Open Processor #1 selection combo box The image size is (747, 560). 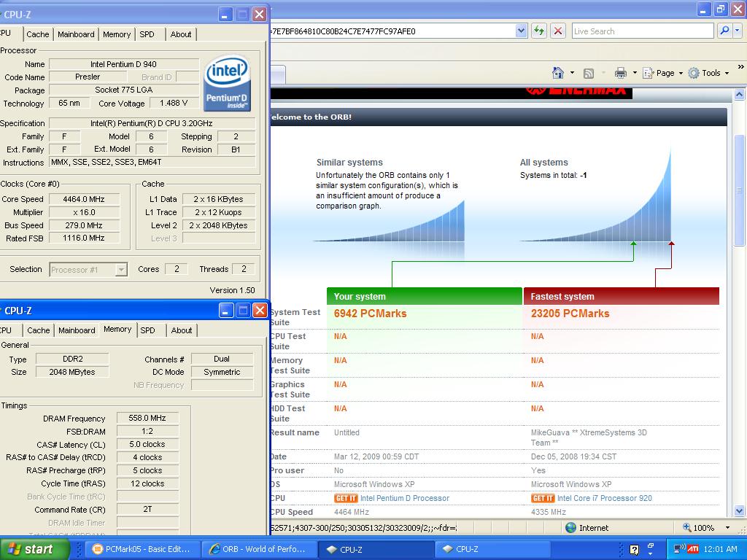tap(88, 270)
